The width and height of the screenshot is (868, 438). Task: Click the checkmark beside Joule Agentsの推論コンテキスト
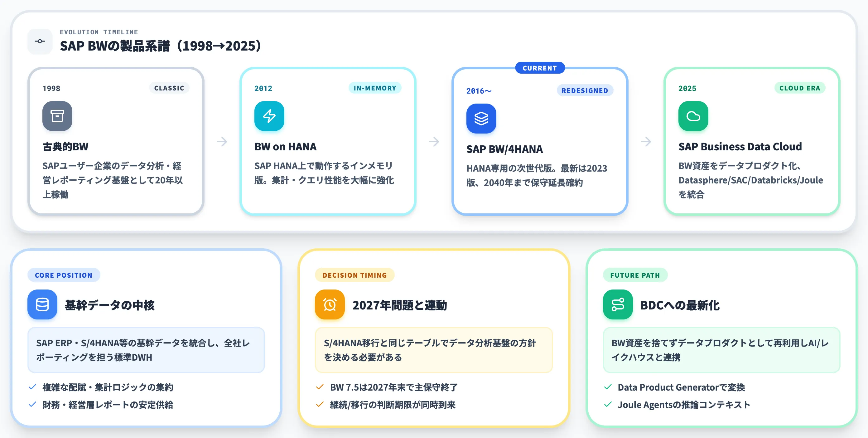(x=608, y=404)
